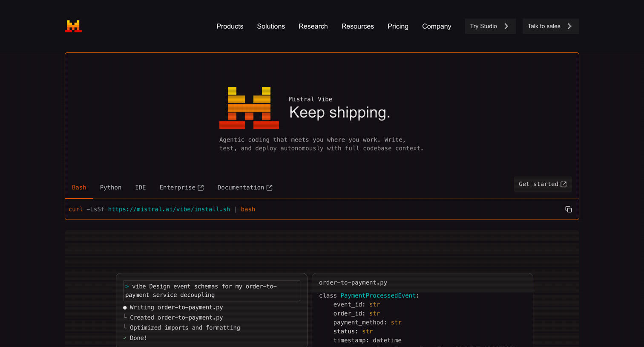The height and width of the screenshot is (347, 644).
Task: Click the arrow icon on Talk to sales
Action: (x=570, y=26)
